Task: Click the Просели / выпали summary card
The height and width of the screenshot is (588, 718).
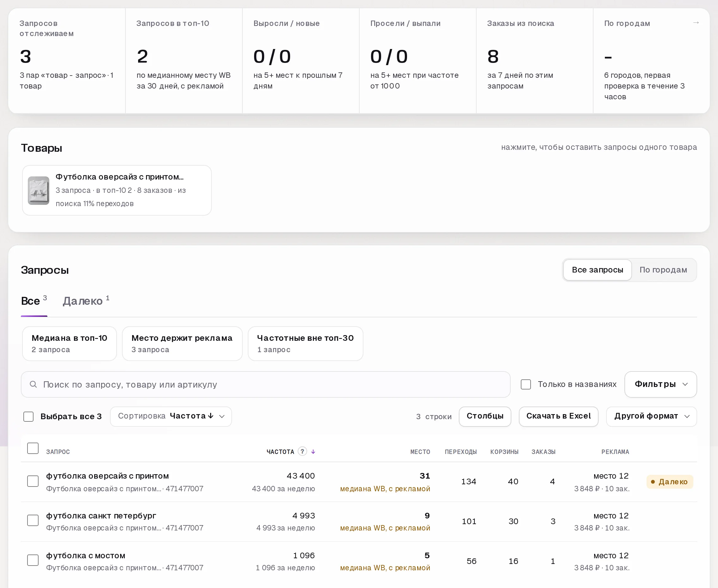Action: [x=418, y=61]
